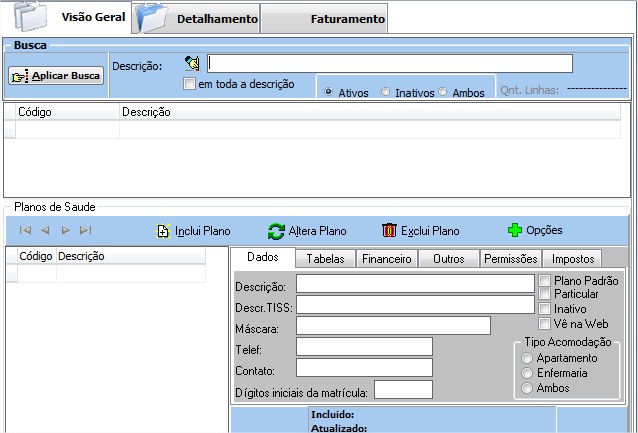Choose Apartamento accommodation type

pyautogui.click(x=527, y=358)
